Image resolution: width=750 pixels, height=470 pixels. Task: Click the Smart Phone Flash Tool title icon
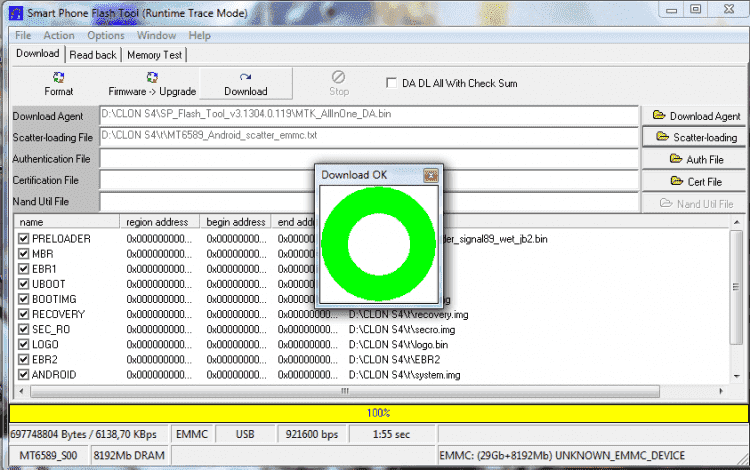pos(16,13)
